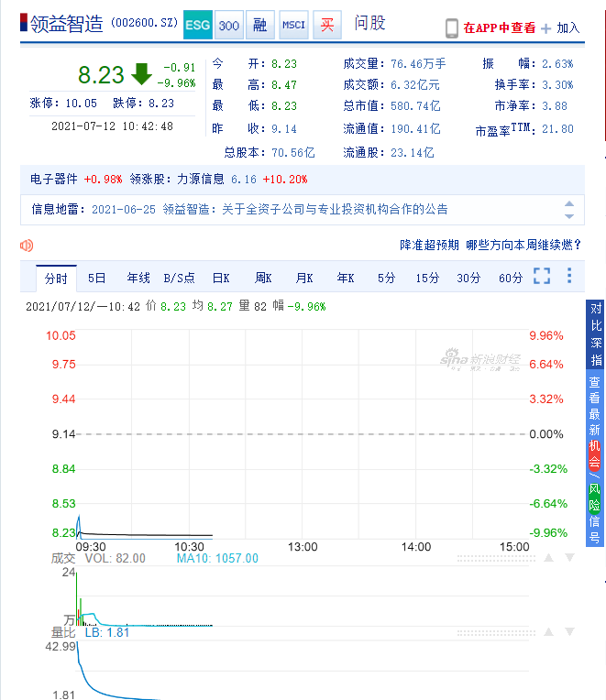
Task: Switch to the 5分 chart tab
Action: (x=386, y=279)
